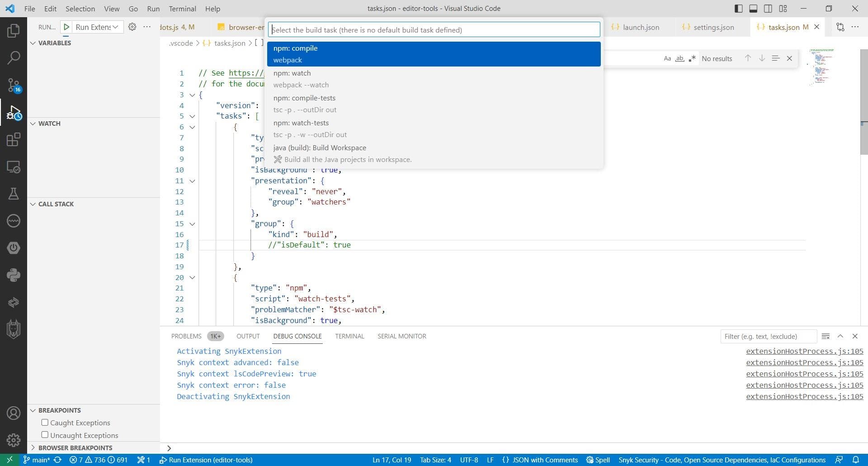
Task: Click the notifications bell in status bar
Action: click(x=856, y=460)
